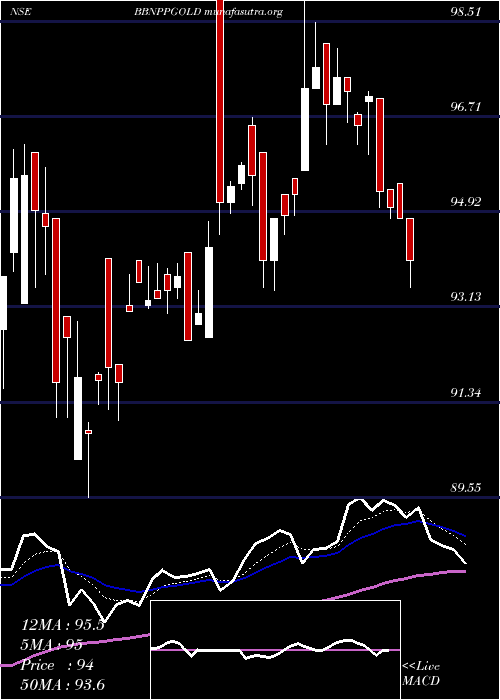
Task: Click the 89.55 price axis label
Action: point(466,488)
